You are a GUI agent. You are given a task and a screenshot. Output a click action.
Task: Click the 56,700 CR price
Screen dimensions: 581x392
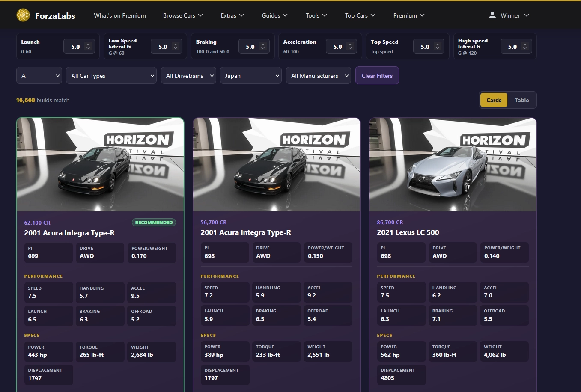214,222
